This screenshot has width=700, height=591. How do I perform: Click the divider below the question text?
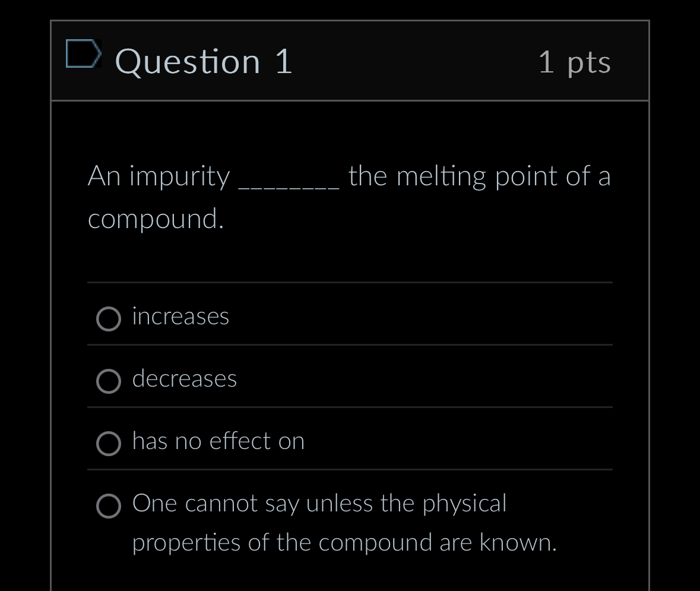[x=349, y=282]
